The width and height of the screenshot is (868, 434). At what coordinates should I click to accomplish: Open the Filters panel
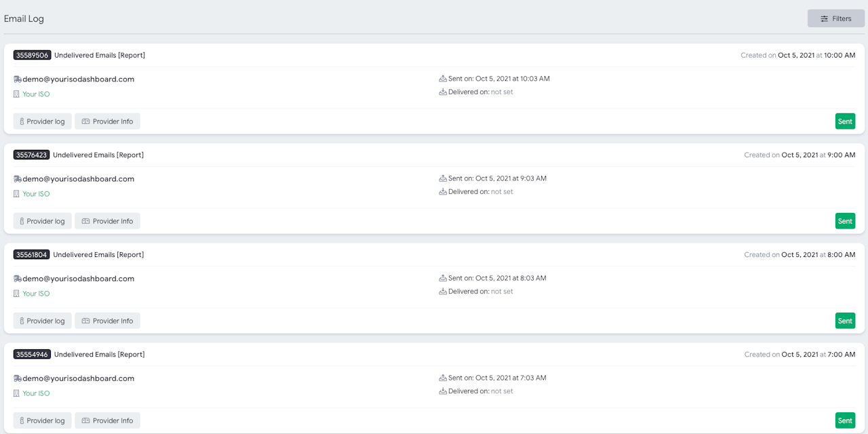pos(835,18)
